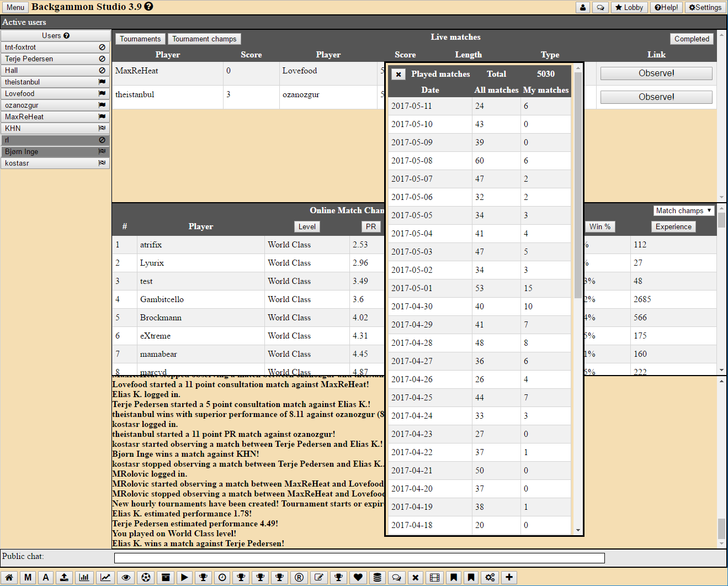Observe the MaxReHeat versus Lovefood match
The image size is (728, 586).
[x=656, y=73]
